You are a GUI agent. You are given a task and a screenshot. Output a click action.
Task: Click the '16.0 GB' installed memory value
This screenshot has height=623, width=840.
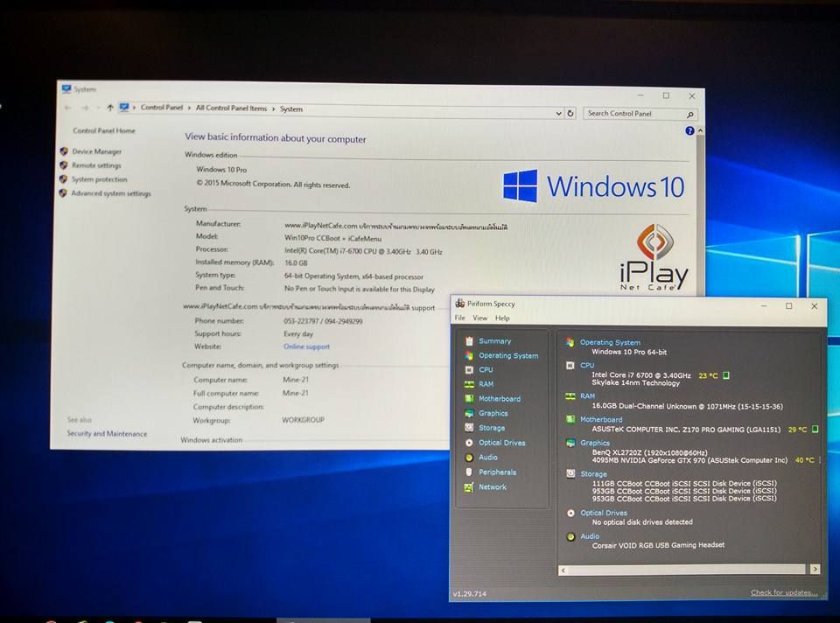pyautogui.click(x=296, y=263)
